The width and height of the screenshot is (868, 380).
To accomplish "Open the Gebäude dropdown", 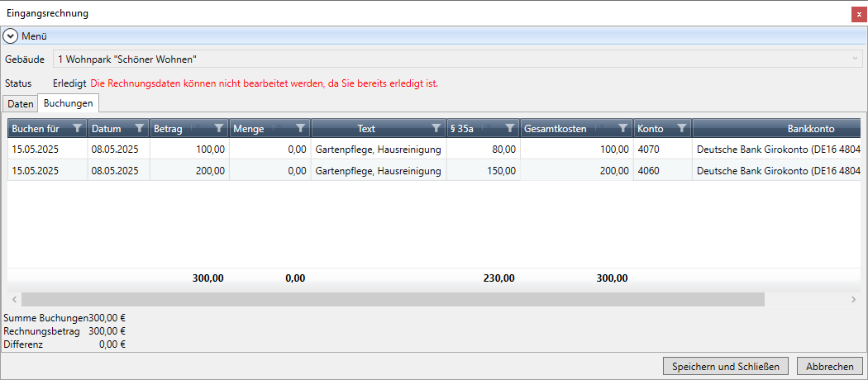I will click(855, 59).
